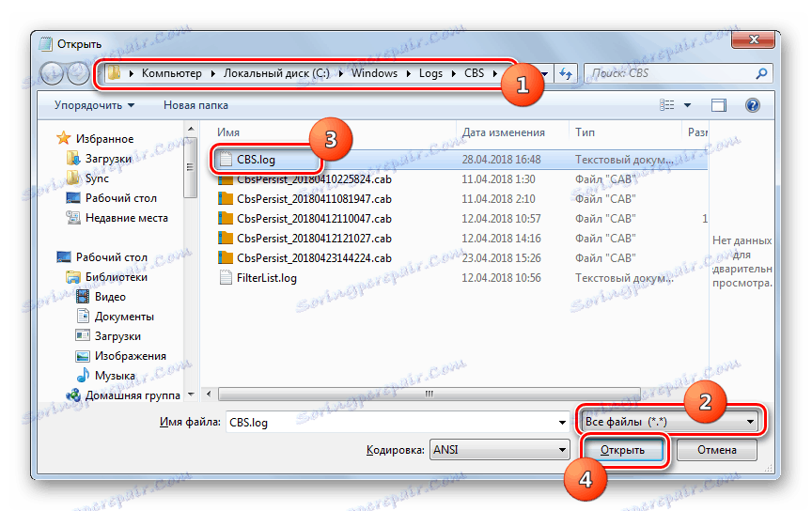This screenshot has width=812, height=511.
Task: Open the Упорядочить dropdown menu
Action: 94,105
